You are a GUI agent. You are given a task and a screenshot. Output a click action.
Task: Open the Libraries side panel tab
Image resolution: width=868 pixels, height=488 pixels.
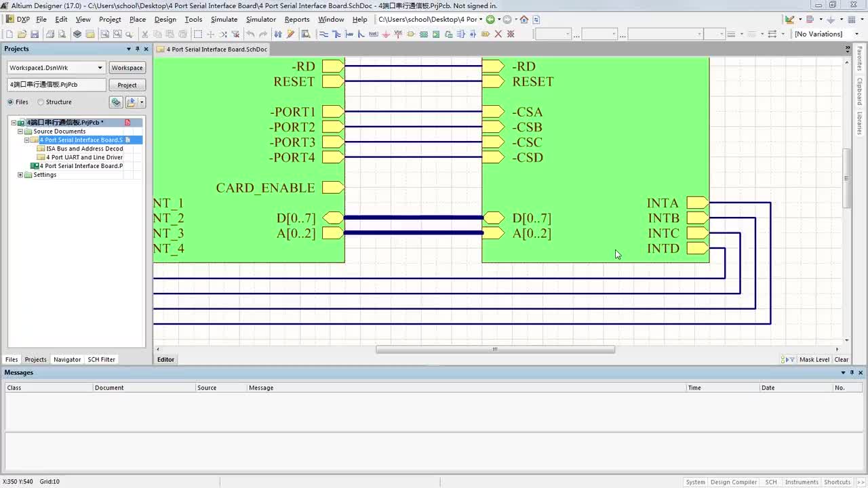[859, 123]
